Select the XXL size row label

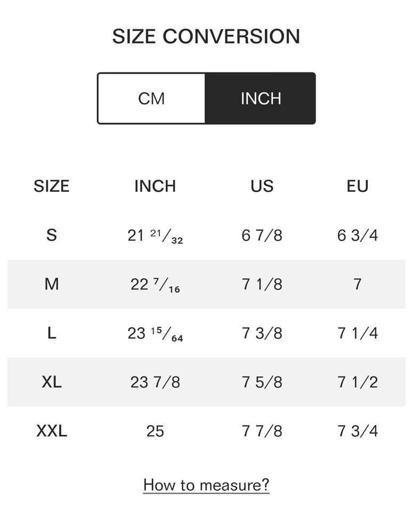[x=51, y=431]
